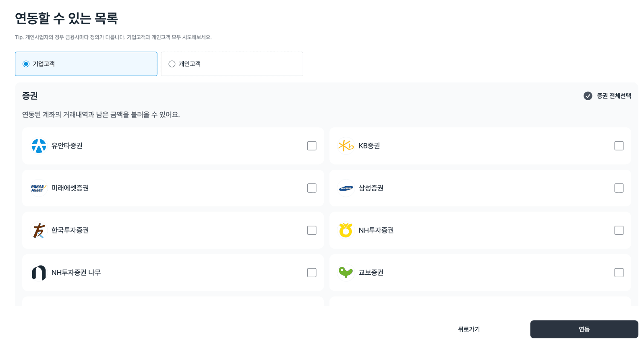Screen dimensions: 644x356
Task: Click the 뒤로가기 button
Action: click(x=469, y=329)
